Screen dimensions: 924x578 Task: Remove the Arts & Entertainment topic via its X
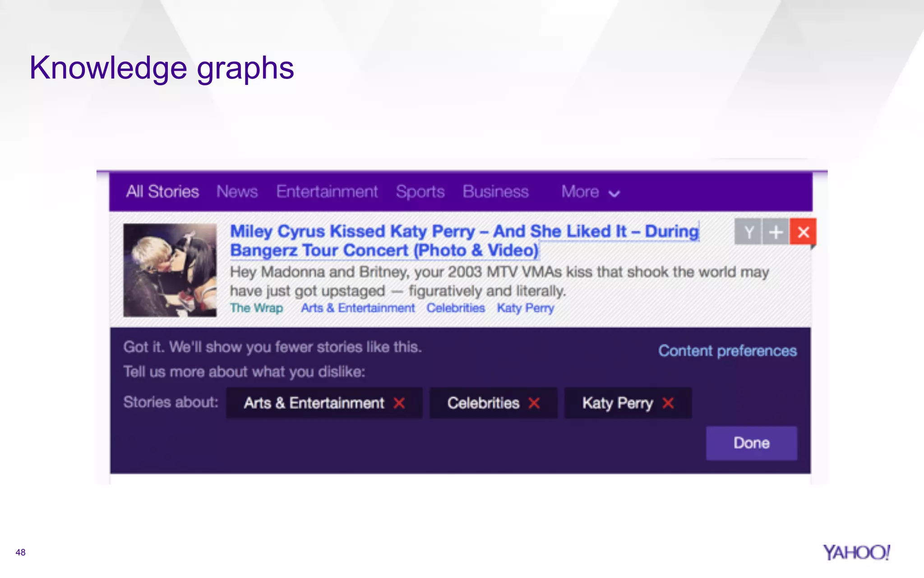pyautogui.click(x=399, y=403)
